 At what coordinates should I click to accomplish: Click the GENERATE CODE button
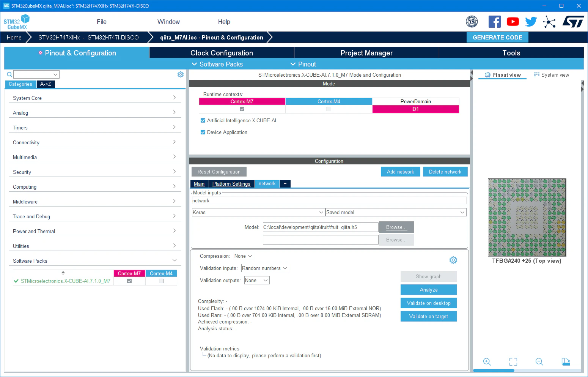click(x=497, y=37)
